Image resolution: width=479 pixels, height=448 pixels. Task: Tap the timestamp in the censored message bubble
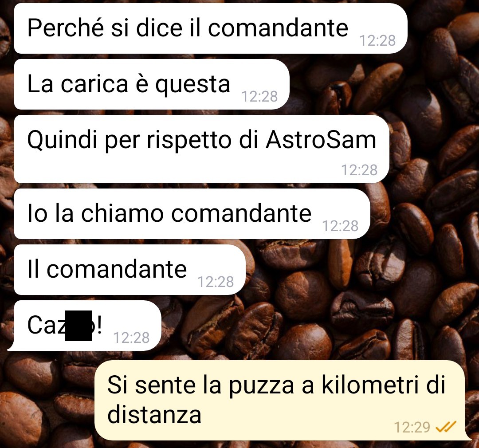(x=131, y=338)
